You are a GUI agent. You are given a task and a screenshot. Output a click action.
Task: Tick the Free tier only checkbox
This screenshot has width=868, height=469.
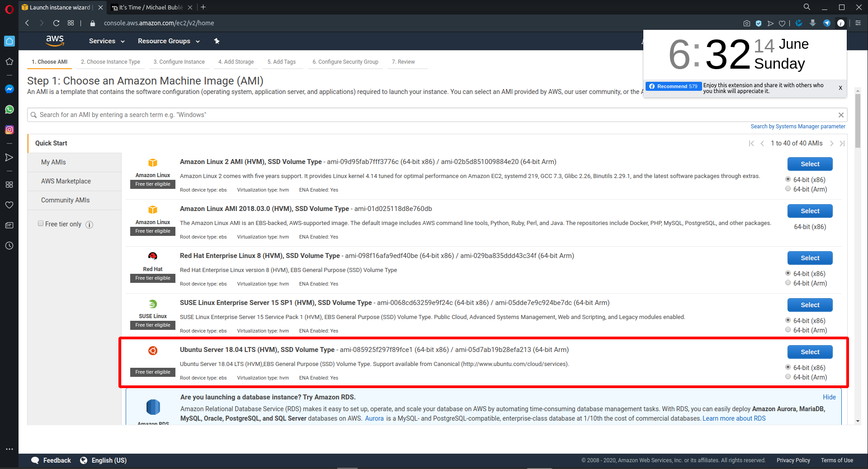point(41,224)
